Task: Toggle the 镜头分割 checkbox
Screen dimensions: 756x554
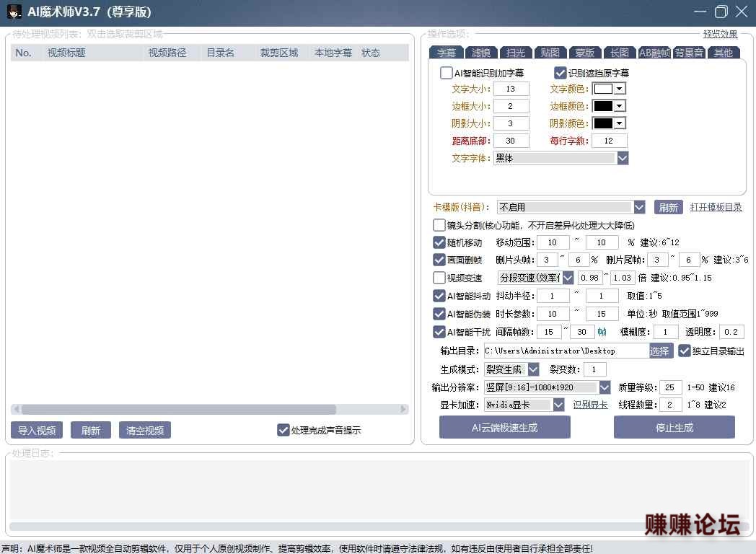Action: (439, 225)
